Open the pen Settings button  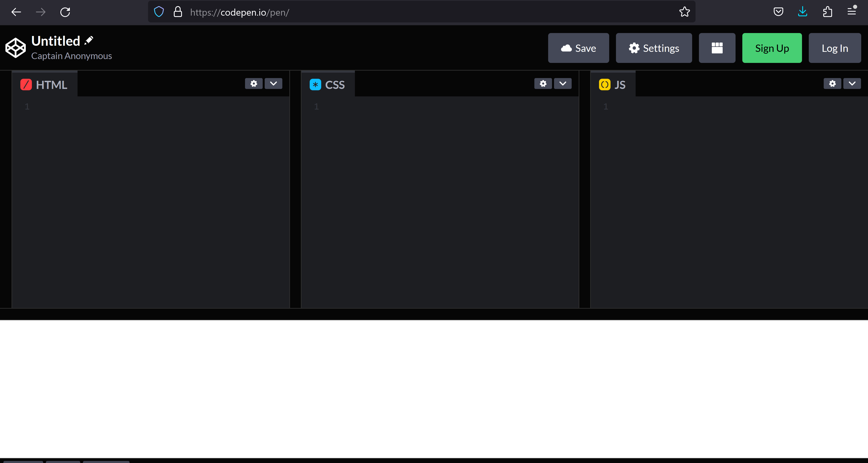(654, 48)
